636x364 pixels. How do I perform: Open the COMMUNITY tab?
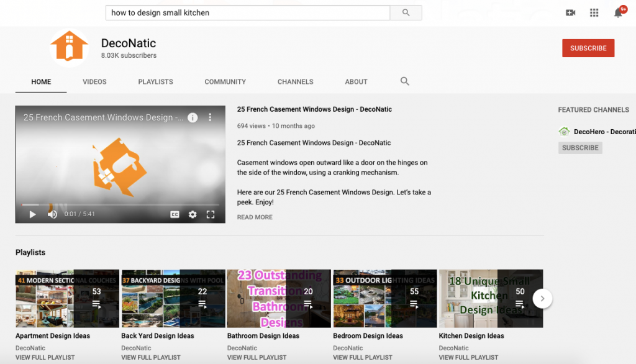pos(225,81)
